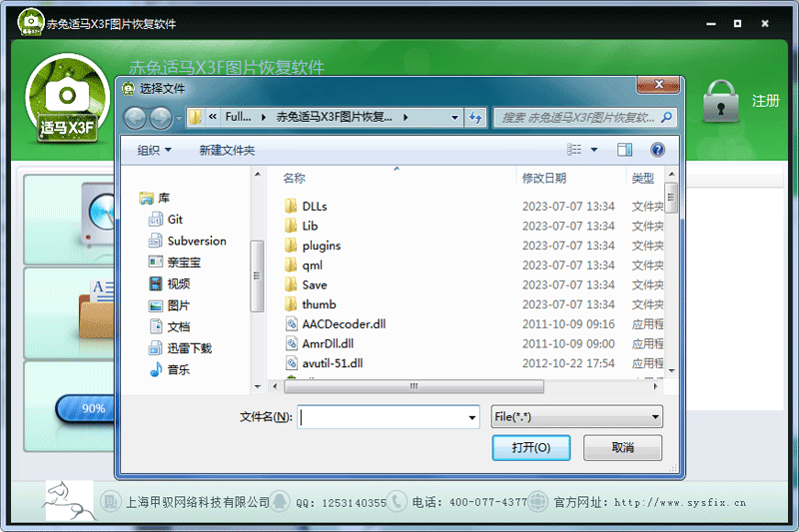The image size is (799, 532).
Task: Open website link http://www.sysfix.cn
Action: pyautogui.click(x=680, y=502)
